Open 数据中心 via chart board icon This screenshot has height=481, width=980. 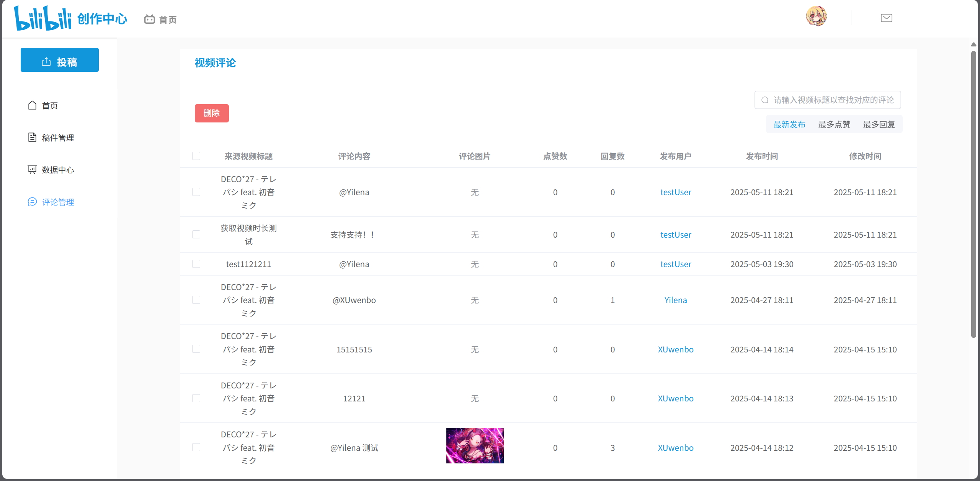33,170
